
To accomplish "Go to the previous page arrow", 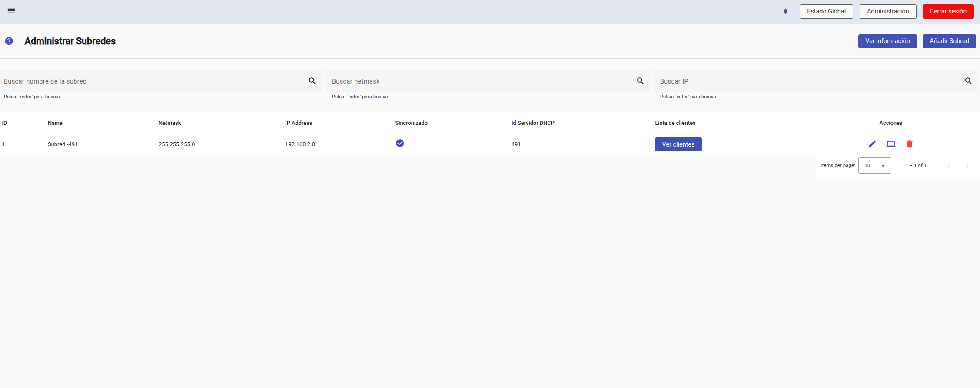I will 949,166.
